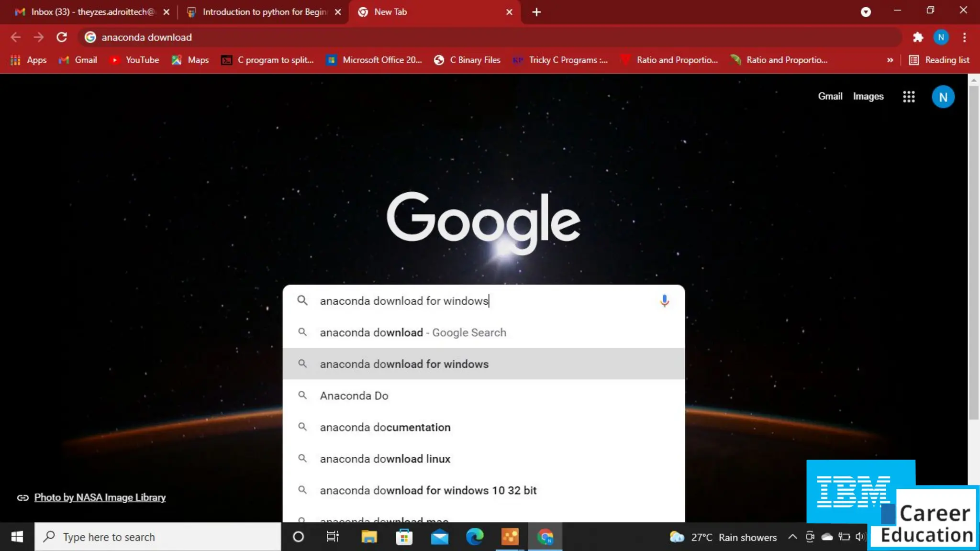Open File Explorer from taskbar
The image size is (980, 551).
(369, 537)
